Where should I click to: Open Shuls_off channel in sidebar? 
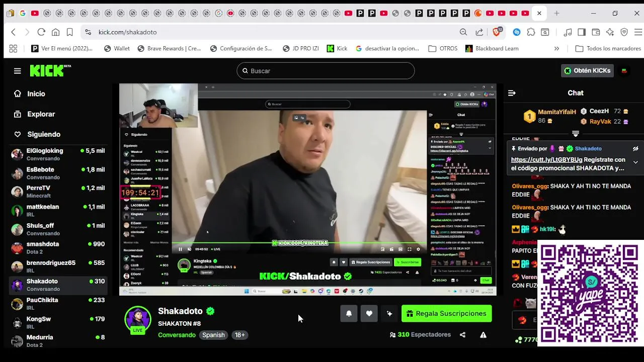(x=59, y=229)
